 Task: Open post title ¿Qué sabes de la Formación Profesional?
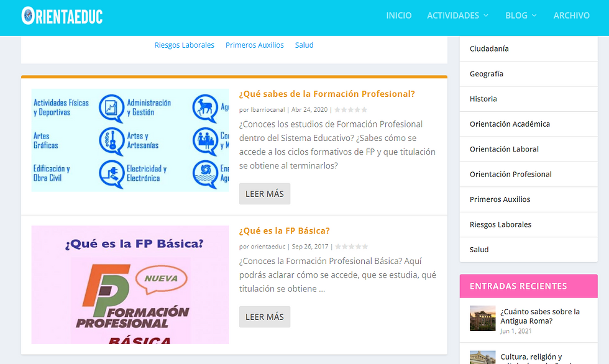(x=327, y=94)
